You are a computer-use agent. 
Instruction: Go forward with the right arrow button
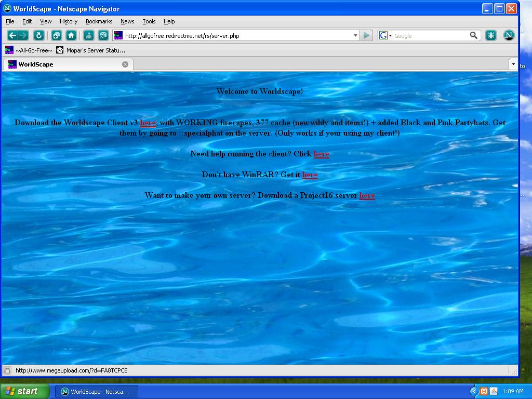point(23,35)
